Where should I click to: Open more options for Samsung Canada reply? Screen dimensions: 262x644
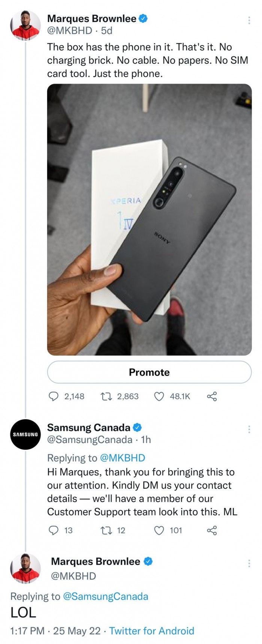[249, 429]
